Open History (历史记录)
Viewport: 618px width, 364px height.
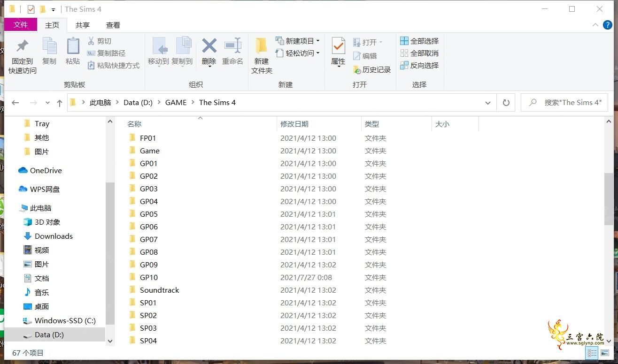click(x=371, y=69)
